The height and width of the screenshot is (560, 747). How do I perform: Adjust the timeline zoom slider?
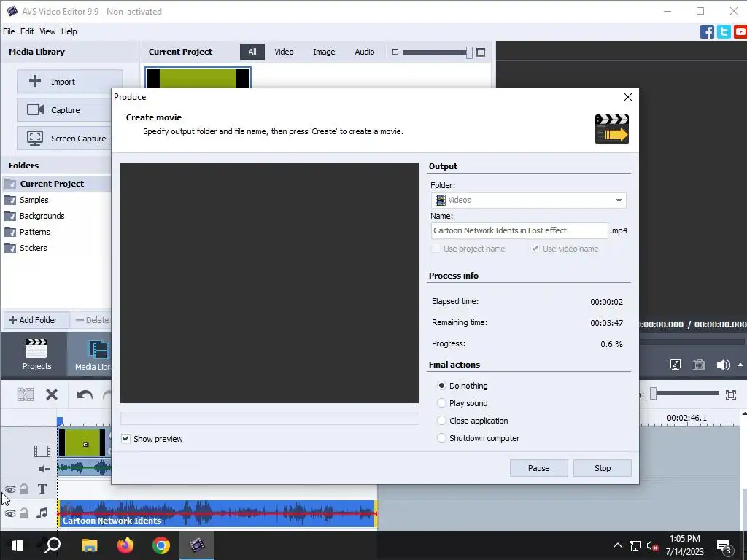coord(654,393)
